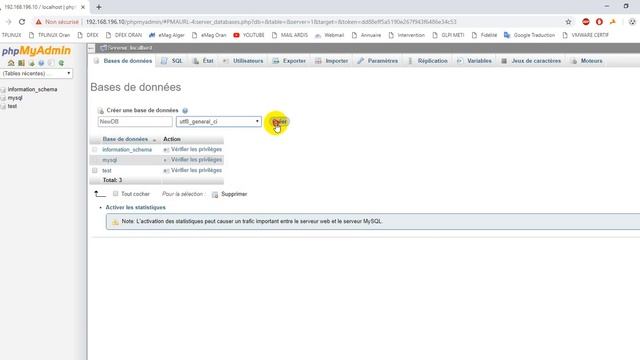Sort by Base de données column header

click(x=125, y=139)
